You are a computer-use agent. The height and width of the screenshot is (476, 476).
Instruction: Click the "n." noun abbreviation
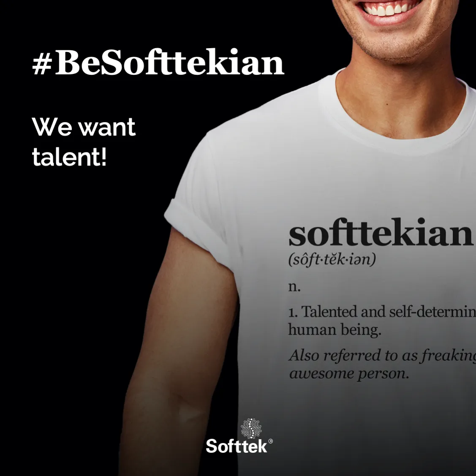(x=294, y=286)
